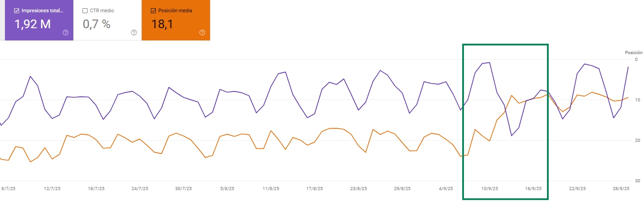Click the 24/7/25 date label

[139, 188]
